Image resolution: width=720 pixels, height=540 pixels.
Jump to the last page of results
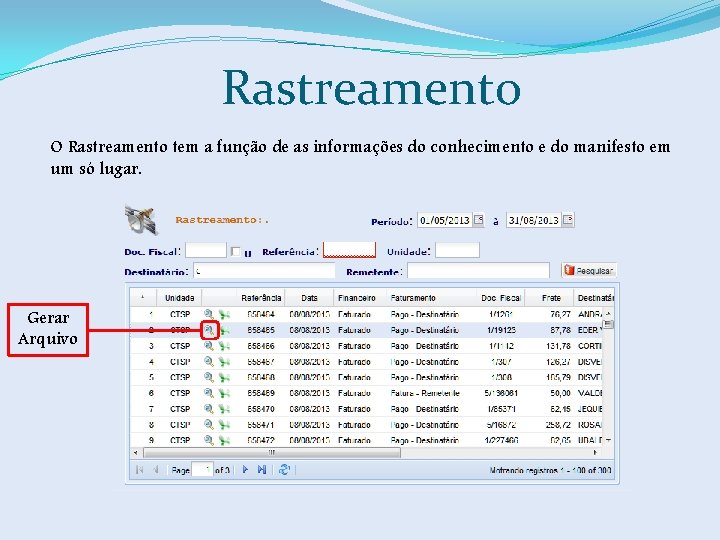click(262, 469)
